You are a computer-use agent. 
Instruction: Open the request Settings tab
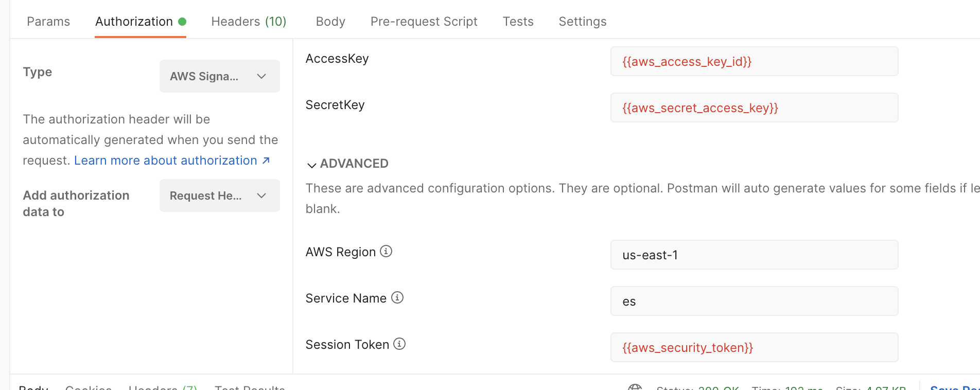(x=583, y=22)
